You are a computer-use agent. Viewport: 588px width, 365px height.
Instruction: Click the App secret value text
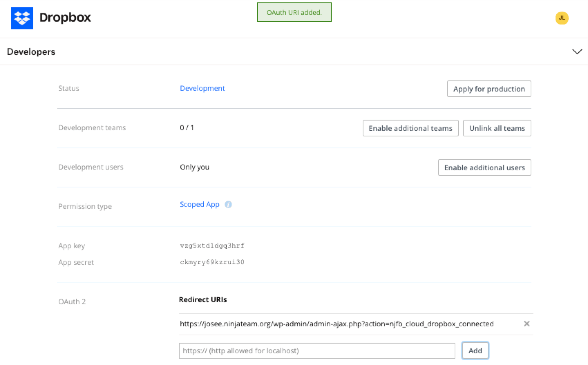click(x=212, y=262)
